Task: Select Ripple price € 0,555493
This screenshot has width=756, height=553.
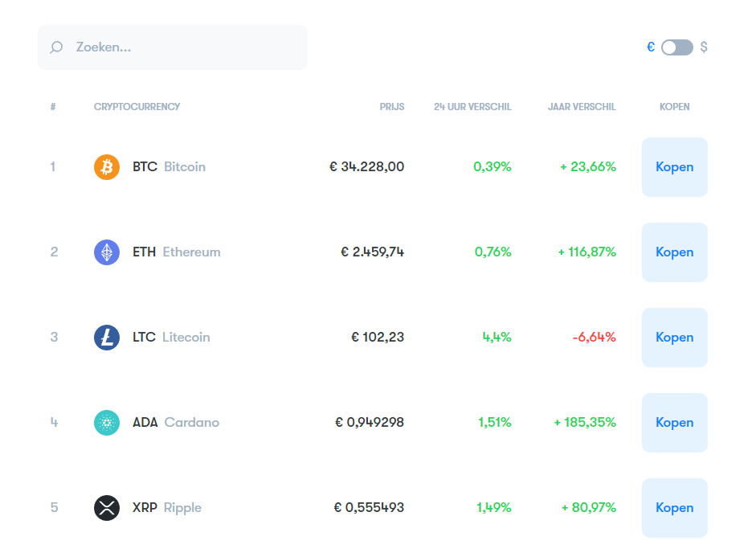Action: [370, 508]
